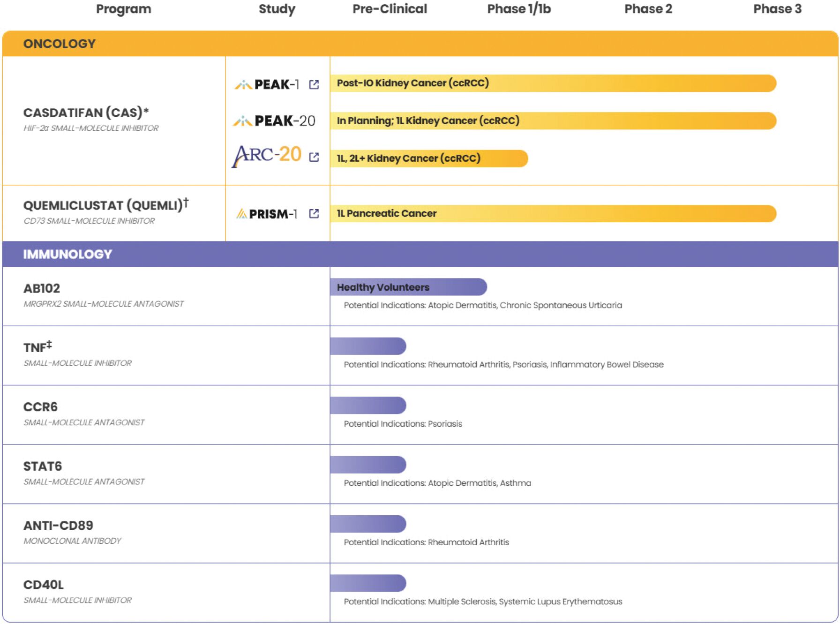Open the ARC-20 external link icon
This screenshot has height=624, width=840.
point(314,157)
